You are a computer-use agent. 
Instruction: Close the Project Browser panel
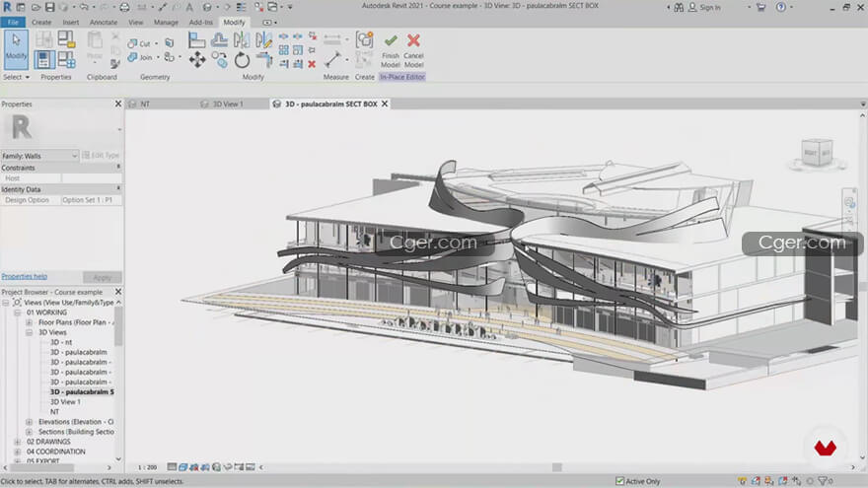click(118, 292)
